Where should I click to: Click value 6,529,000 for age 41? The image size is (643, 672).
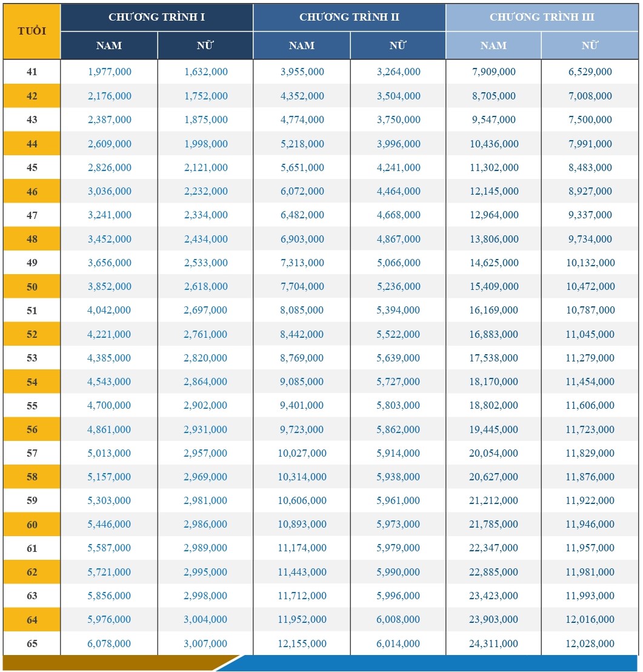pyautogui.click(x=590, y=72)
